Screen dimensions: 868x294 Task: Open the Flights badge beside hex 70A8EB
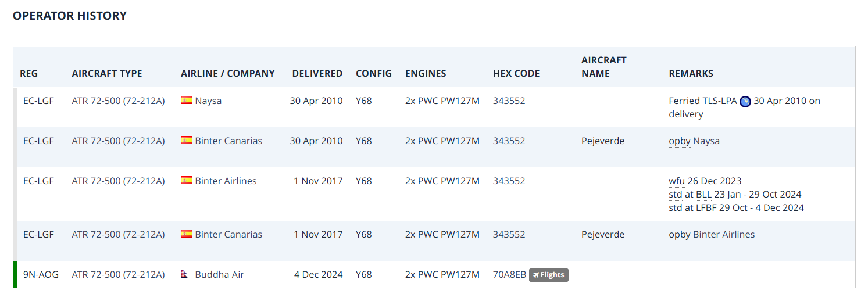tap(548, 275)
